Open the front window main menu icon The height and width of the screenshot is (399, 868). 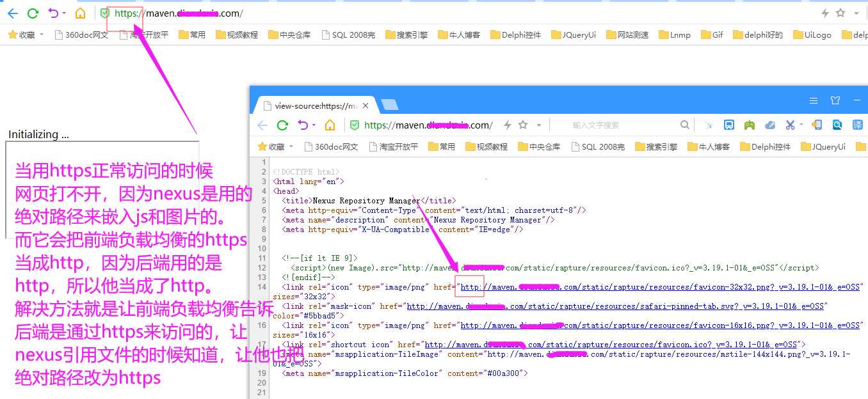click(x=814, y=100)
